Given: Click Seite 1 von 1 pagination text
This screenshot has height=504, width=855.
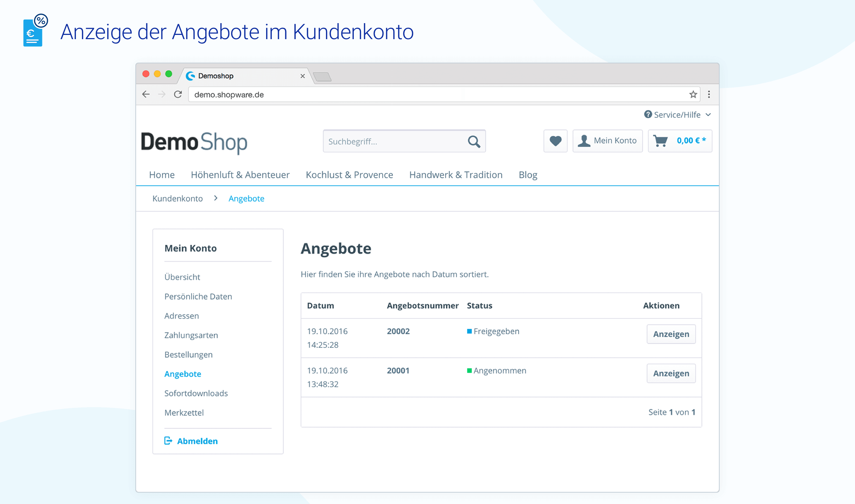Looking at the screenshot, I should click(x=672, y=412).
